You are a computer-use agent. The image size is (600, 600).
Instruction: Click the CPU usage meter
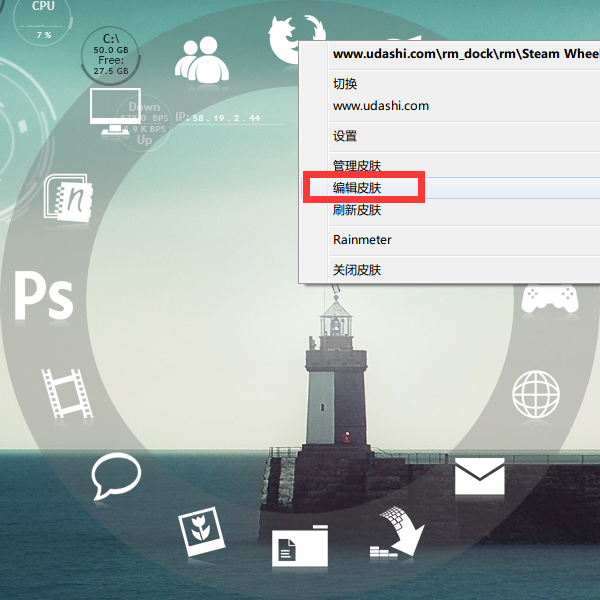(42, 21)
